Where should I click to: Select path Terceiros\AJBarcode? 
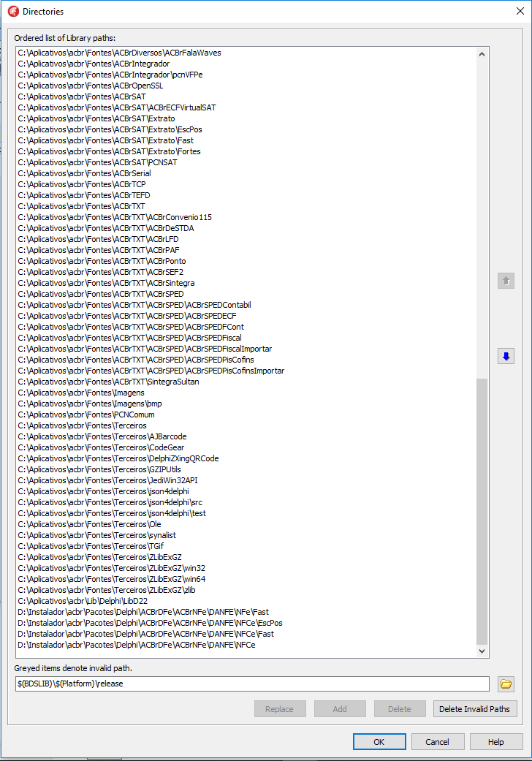coord(102,437)
